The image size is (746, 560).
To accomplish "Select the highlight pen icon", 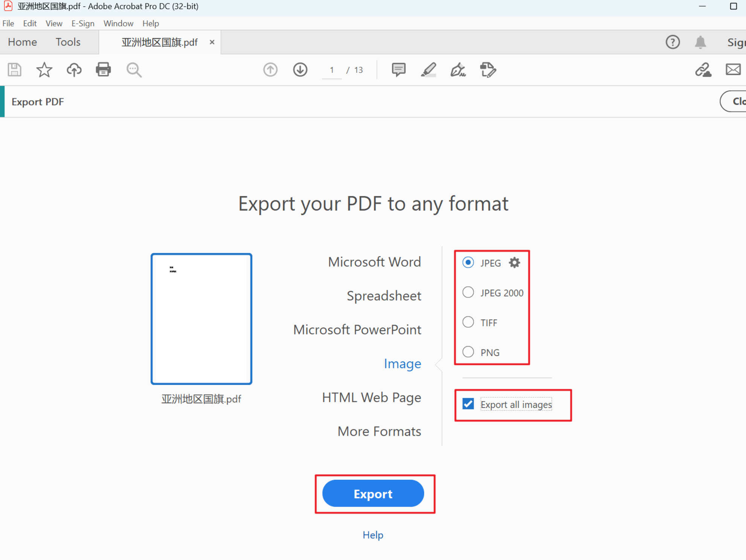I will [x=428, y=70].
